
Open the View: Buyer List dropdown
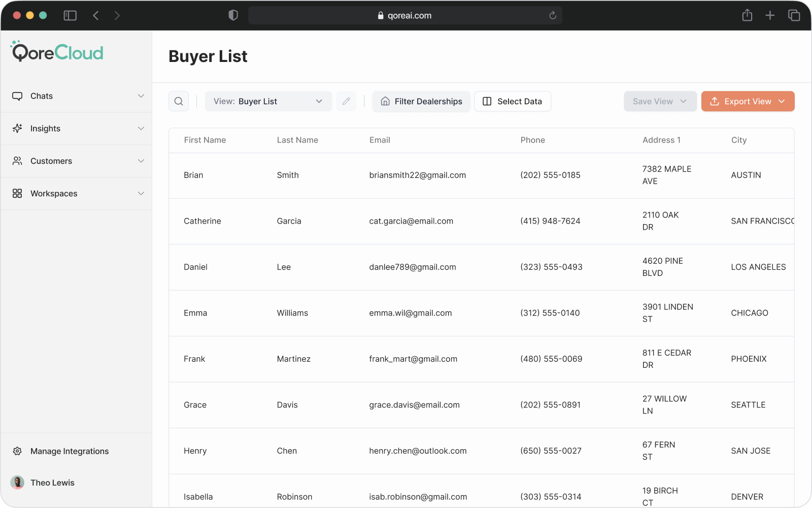[268, 101]
